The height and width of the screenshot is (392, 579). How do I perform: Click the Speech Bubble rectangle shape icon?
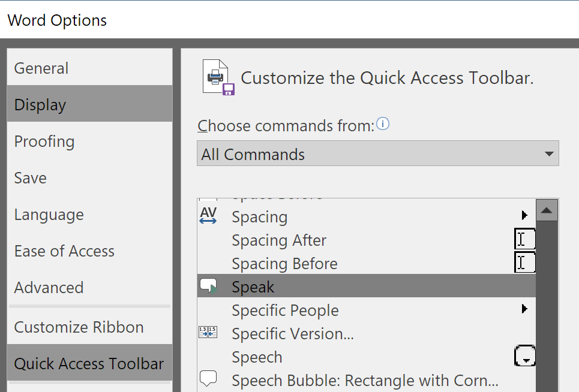[x=208, y=379]
